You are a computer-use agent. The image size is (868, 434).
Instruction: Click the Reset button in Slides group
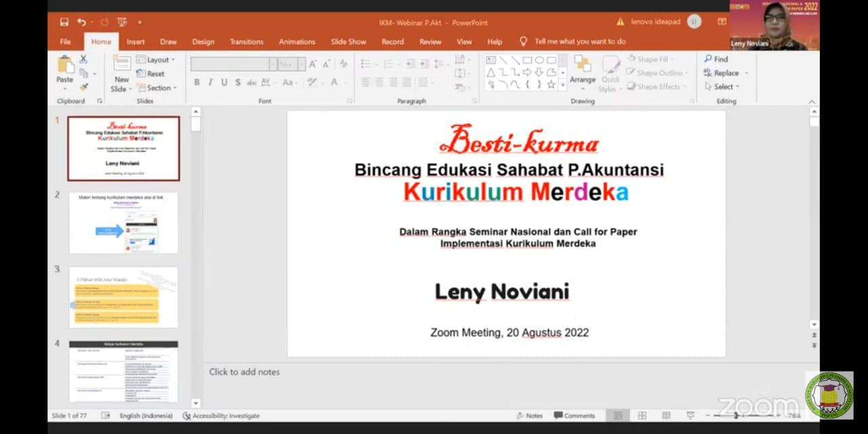tap(151, 73)
